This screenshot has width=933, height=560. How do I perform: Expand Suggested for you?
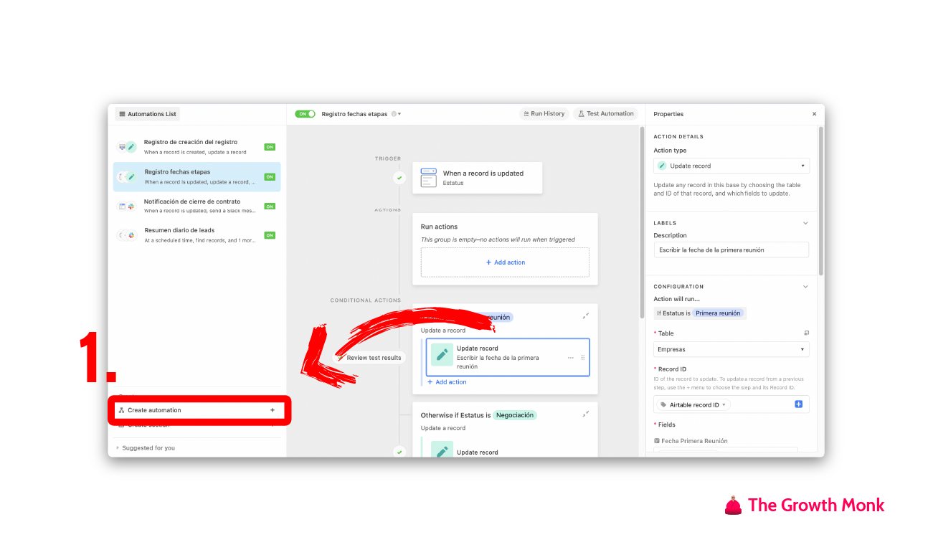coord(146,448)
